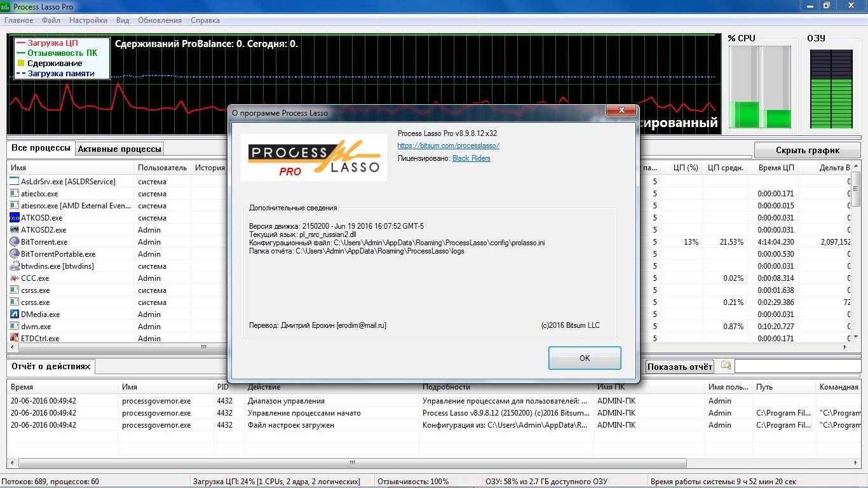Click the atiesrxx.exe process icon
868x488 pixels.
point(15,206)
